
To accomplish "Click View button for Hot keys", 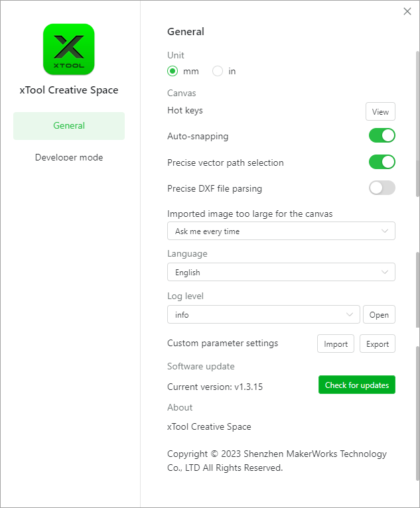I will coord(380,111).
